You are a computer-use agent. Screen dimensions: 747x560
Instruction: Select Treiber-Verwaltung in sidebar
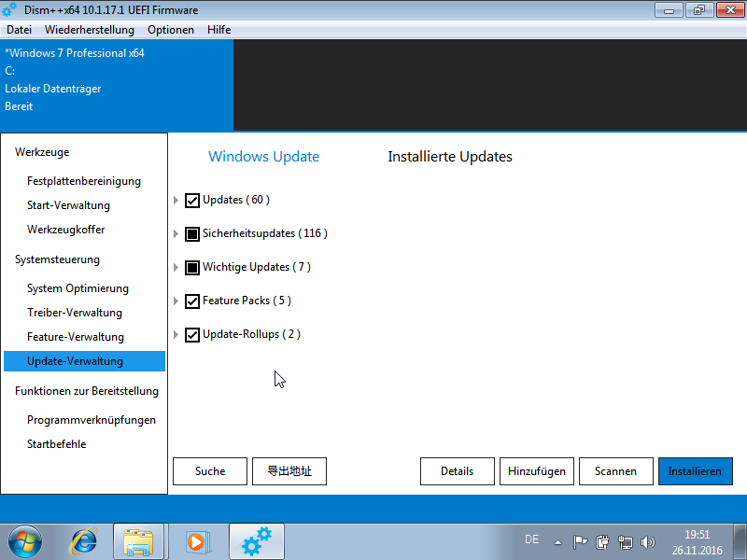point(75,313)
